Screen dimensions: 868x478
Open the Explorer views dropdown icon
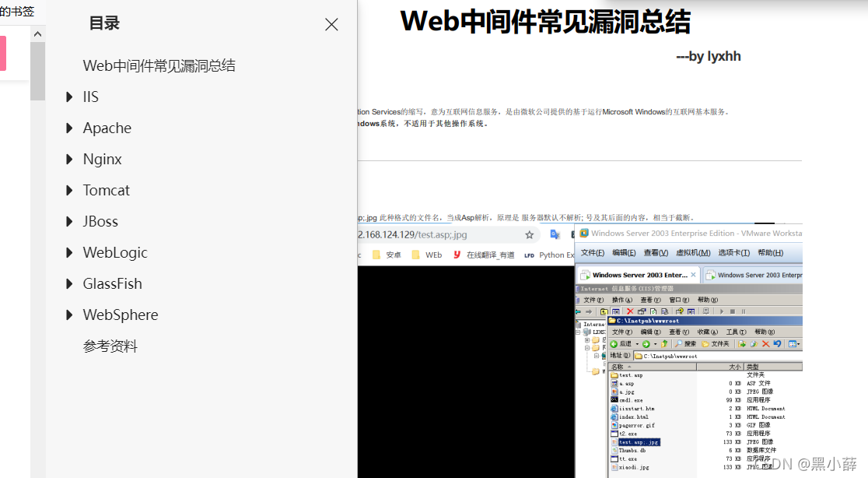click(794, 344)
